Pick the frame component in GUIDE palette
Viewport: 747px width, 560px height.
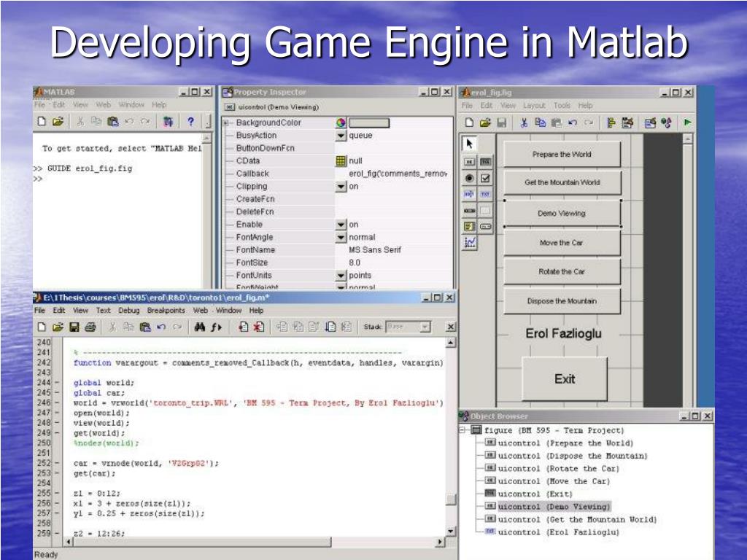[x=485, y=211]
